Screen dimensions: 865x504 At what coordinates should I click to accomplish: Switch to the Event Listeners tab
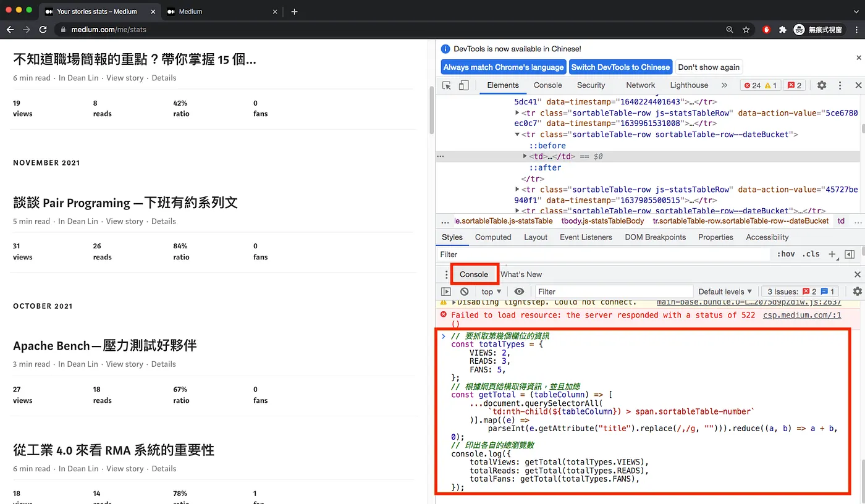pyautogui.click(x=586, y=237)
